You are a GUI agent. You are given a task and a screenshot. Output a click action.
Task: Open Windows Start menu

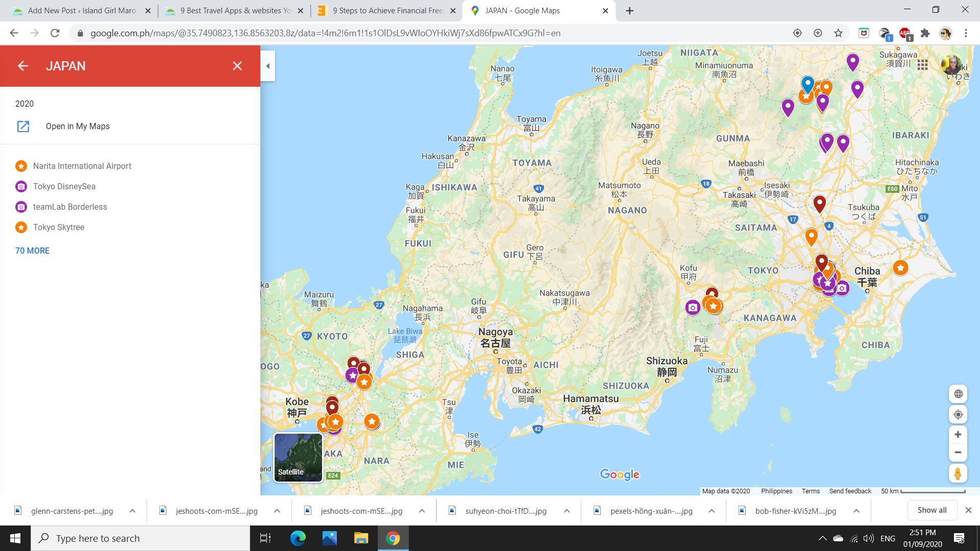click(15, 538)
